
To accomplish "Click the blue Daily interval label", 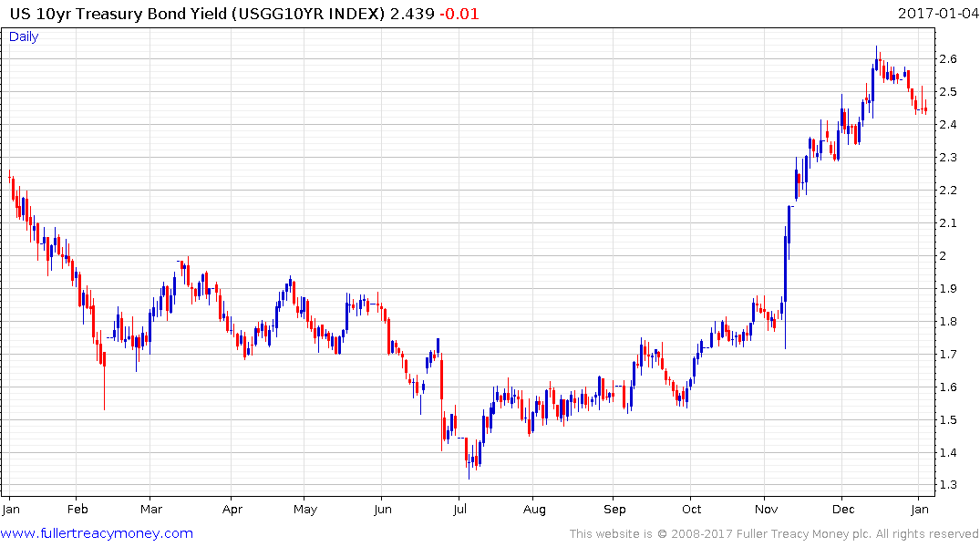I will tap(24, 36).
